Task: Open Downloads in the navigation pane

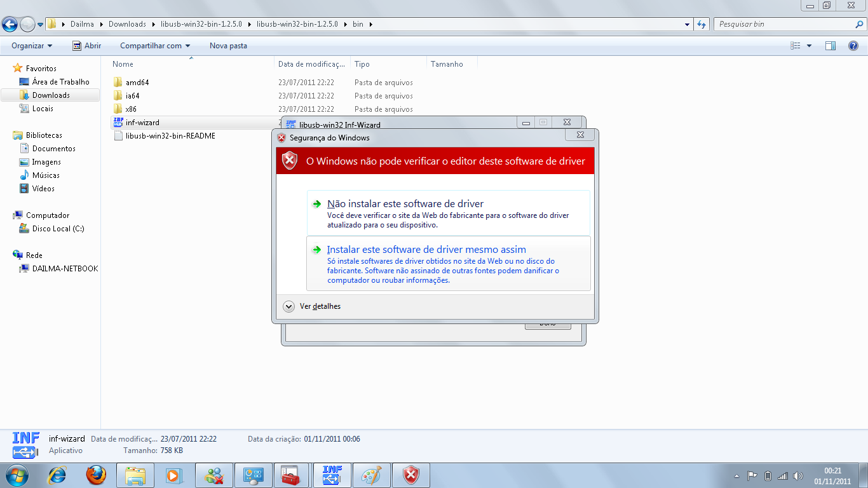Action: (51, 95)
